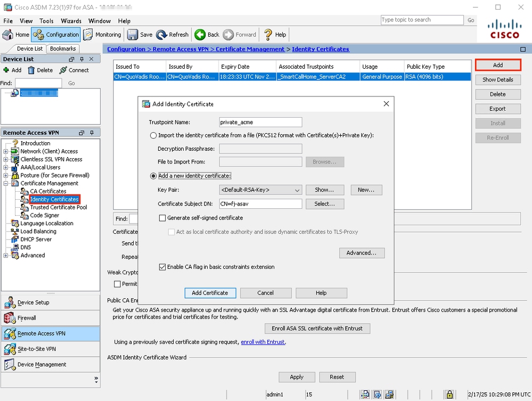The width and height of the screenshot is (532, 401).
Task: Expand Network (Client) Access node
Action: coord(6,151)
